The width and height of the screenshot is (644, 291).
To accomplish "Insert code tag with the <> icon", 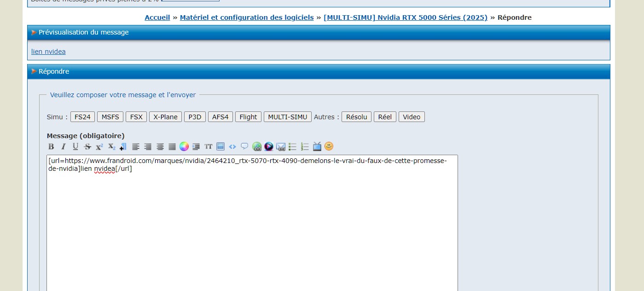I will 232,147.
